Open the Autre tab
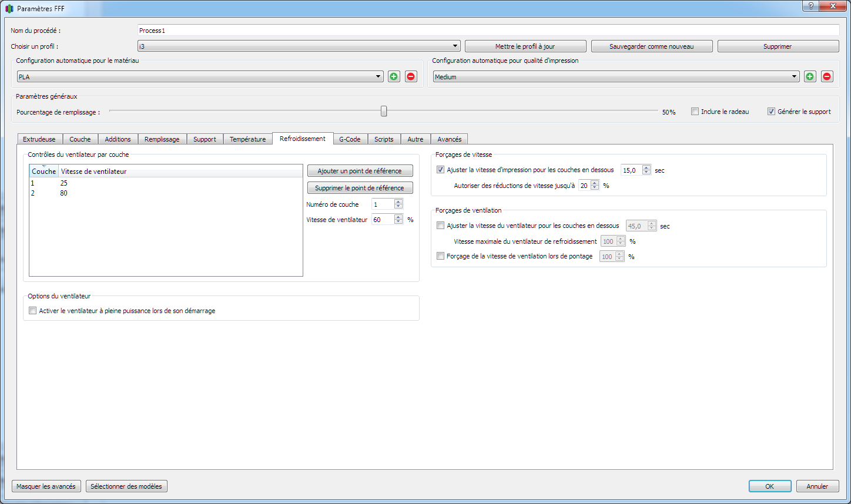The width and height of the screenshot is (851, 504). (x=416, y=139)
